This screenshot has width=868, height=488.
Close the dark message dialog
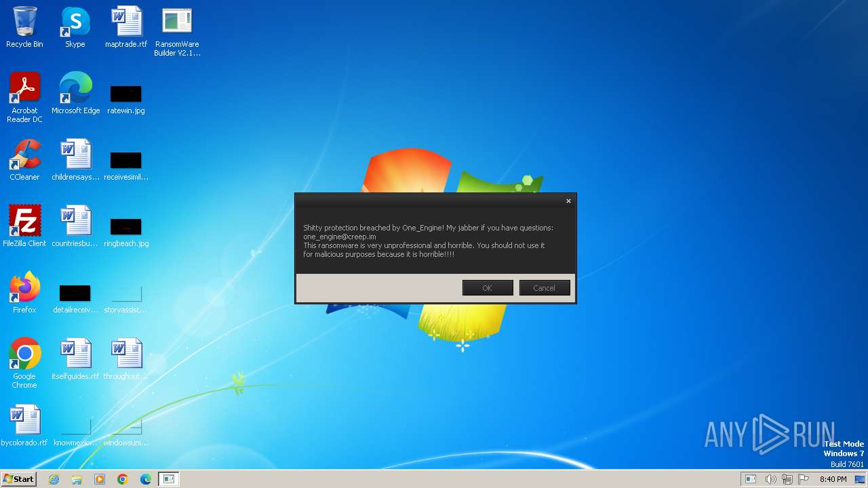pyautogui.click(x=568, y=201)
